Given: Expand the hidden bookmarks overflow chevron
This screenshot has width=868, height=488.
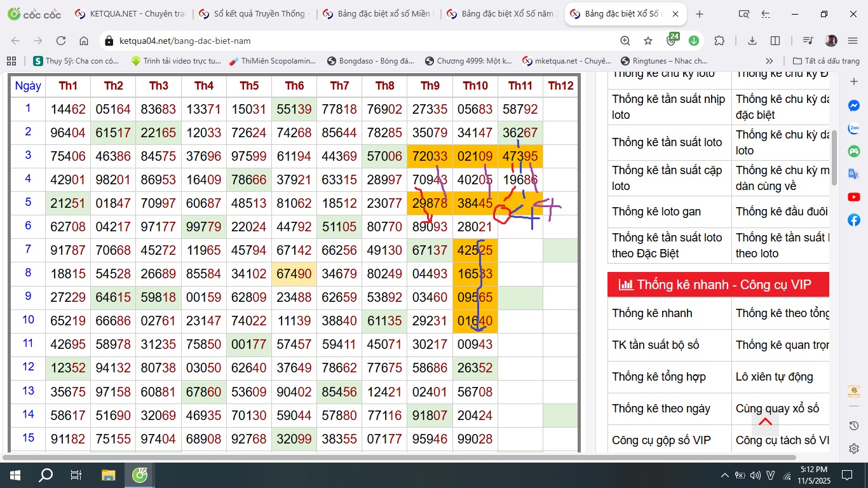Looking at the screenshot, I should [x=770, y=61].
